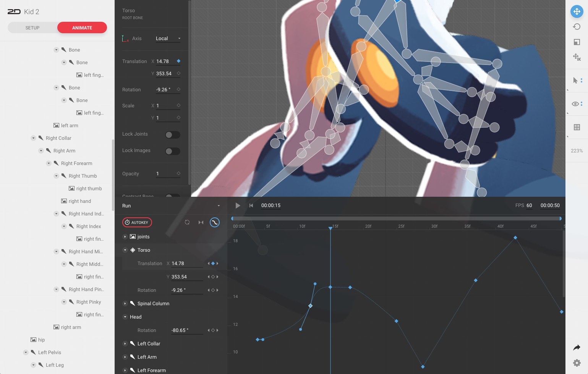Open the curve Graph editor icon
Screen dimensions: 588x374
[214, 222]
